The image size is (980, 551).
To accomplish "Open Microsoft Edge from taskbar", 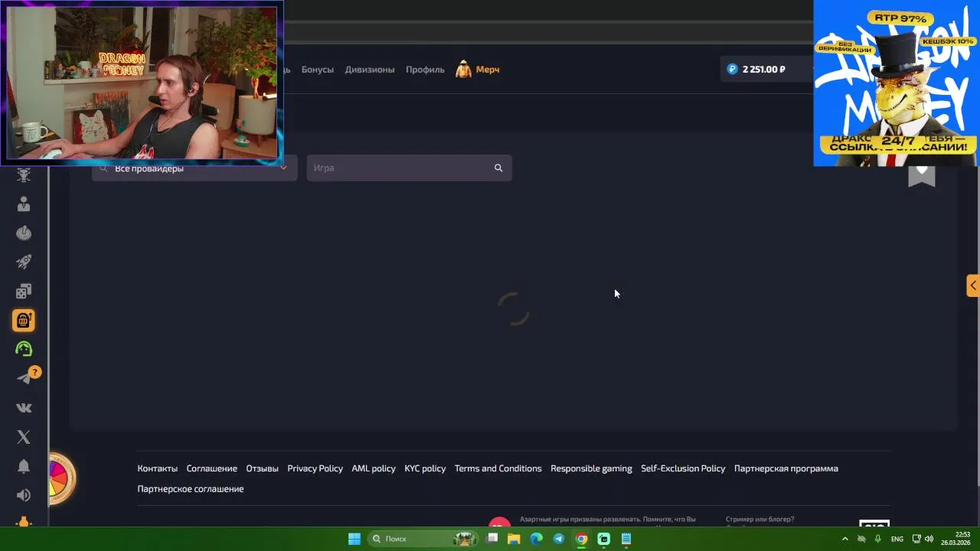I will point(537,539).
